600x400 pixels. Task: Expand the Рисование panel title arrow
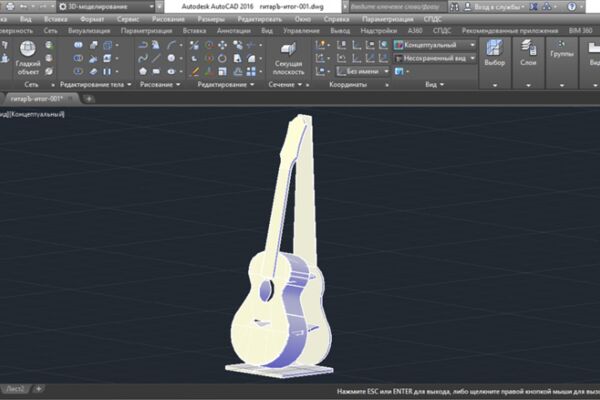coord(178,85)
